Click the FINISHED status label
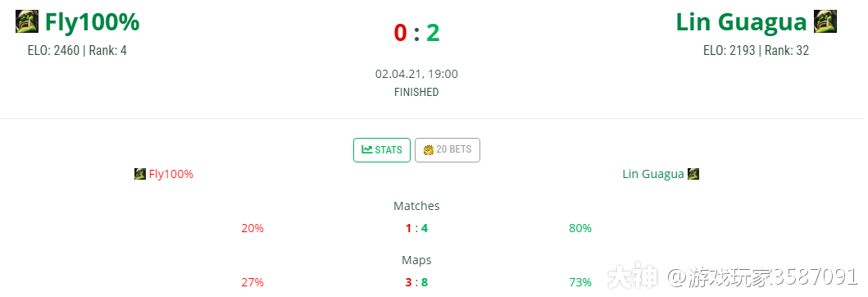This screenshot has height=297, width=868. [416, 92]
